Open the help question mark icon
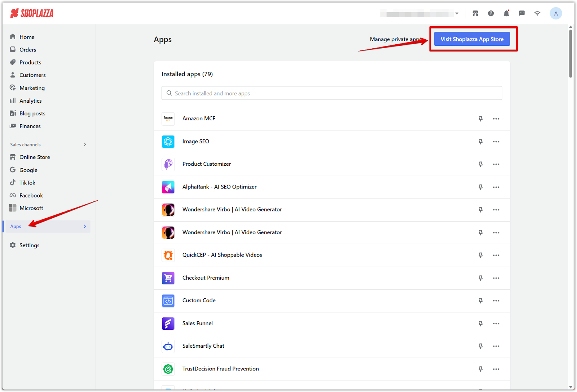This screenshot has height=392, width=577. pyautogui.click(x=491, y=13)
